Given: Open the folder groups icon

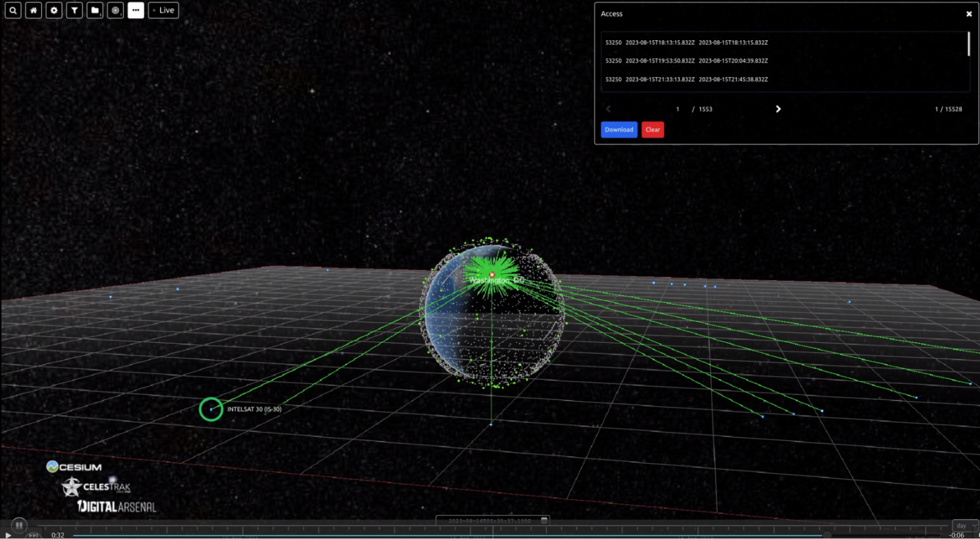Looking at the screenshot, I should 95,10.
